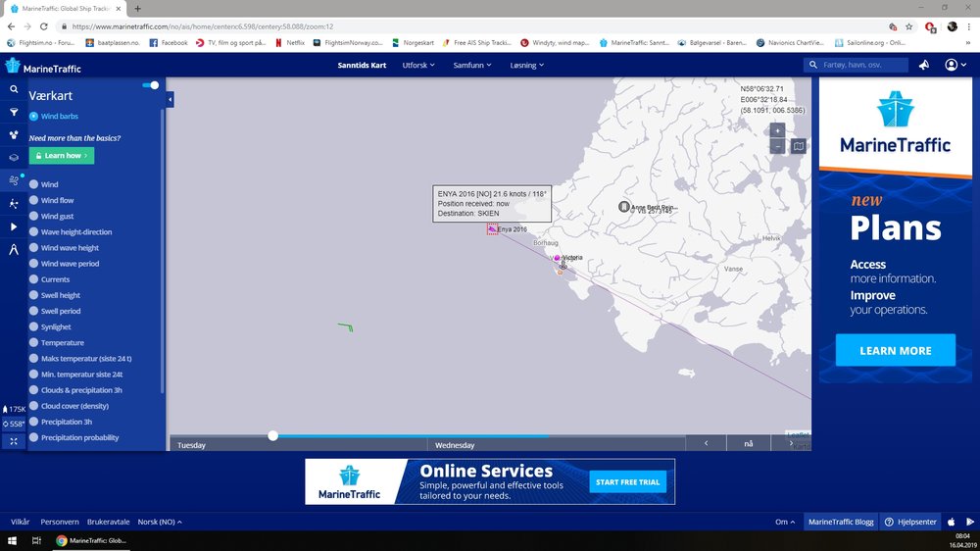The image size is (980, 551).
Task: Click the fullscreen expand icon in sidebar
Action: click(x=14, y=441)
